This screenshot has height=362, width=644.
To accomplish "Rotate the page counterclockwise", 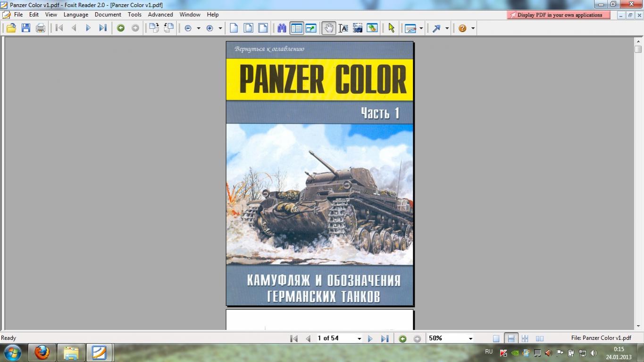I will tap(168, 28).
